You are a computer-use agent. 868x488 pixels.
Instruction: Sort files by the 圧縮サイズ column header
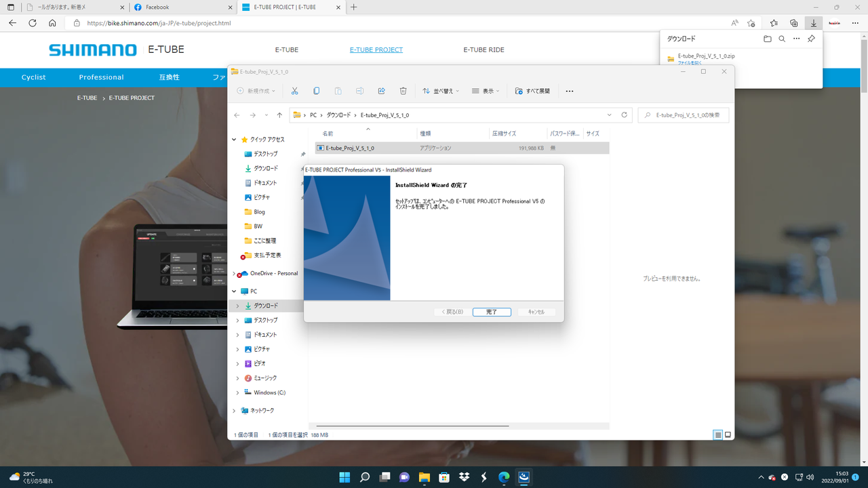(504, 134)
